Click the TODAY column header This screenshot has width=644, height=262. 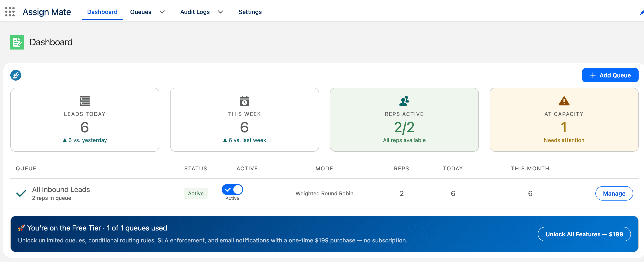tap(453, 169)
